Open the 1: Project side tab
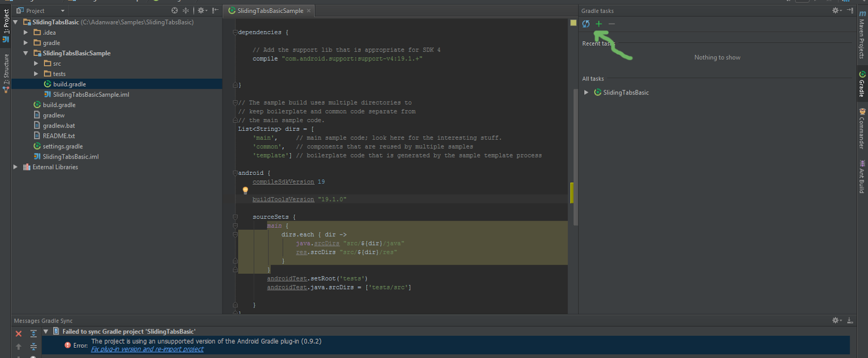 6,26
